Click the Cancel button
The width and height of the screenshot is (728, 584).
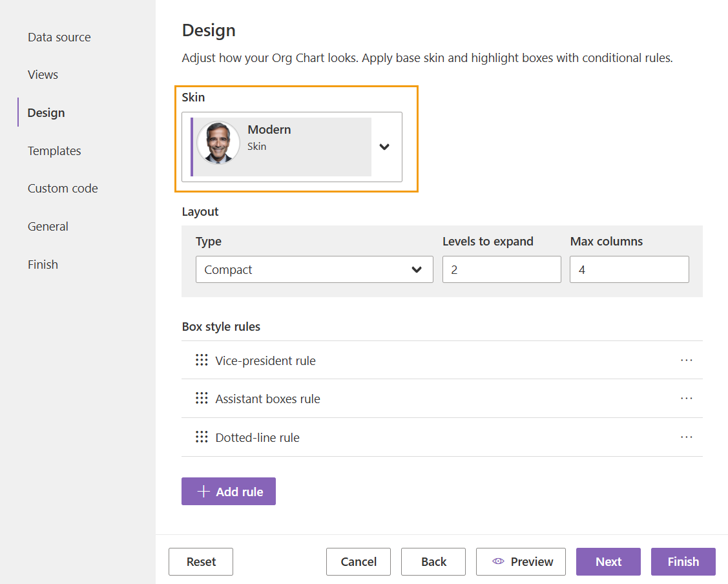point(359,562)
